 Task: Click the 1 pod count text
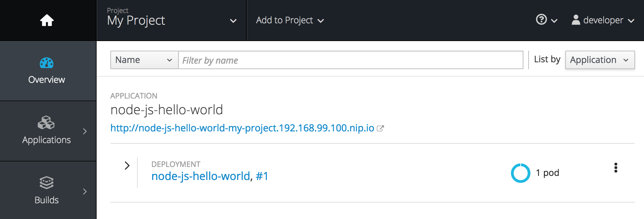[547, 173]
